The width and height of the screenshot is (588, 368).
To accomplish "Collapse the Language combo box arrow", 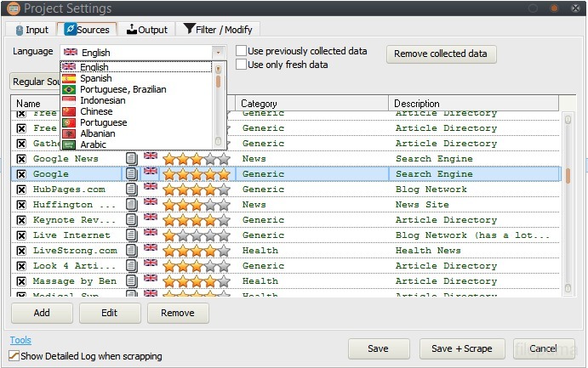I will click(x=219, y=52).
